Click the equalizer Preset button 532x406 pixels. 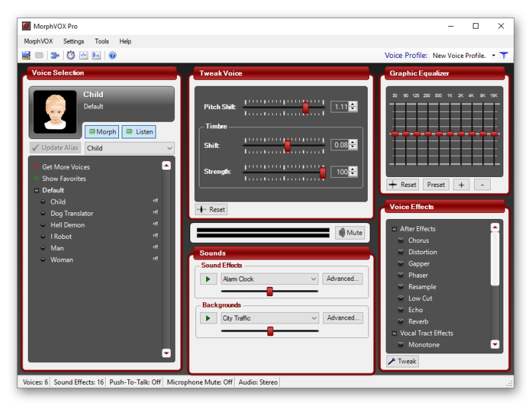point(436,184)
